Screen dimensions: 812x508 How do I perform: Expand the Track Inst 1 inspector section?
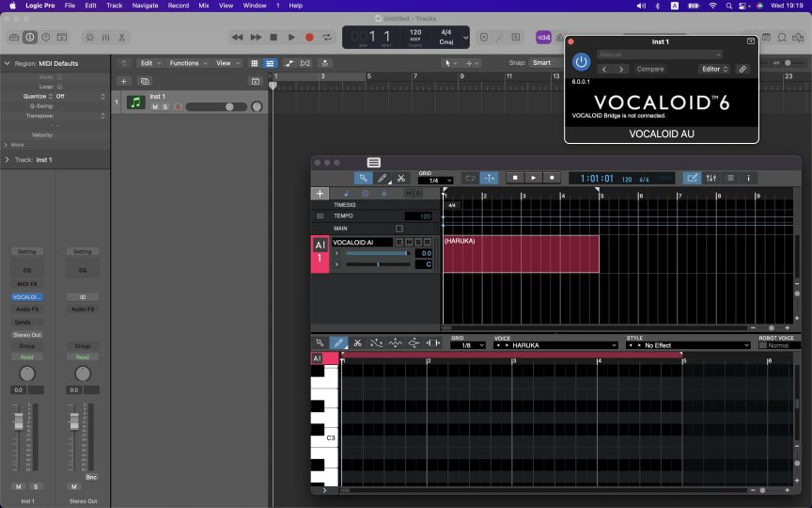[x=8, y=160]
